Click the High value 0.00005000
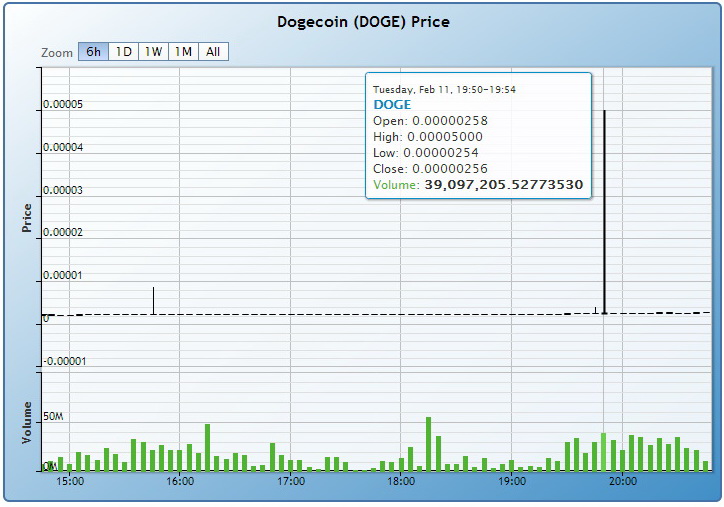724x507 pixels. pyautogui.click(x=445, y=137)
